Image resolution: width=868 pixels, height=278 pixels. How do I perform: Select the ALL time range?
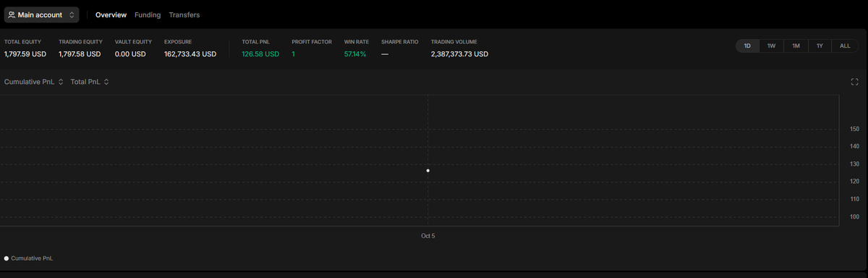[845, 46]
